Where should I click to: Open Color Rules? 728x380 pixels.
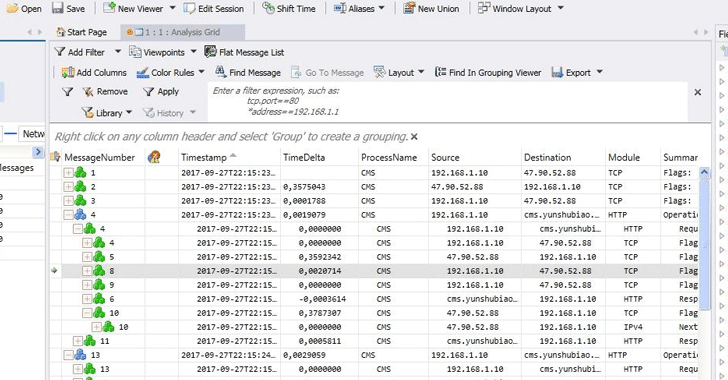(x=165, y=72)
